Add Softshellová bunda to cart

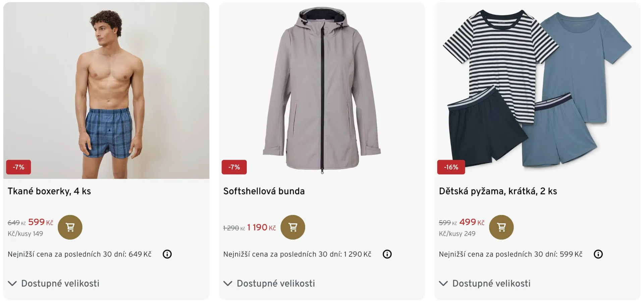292,227
